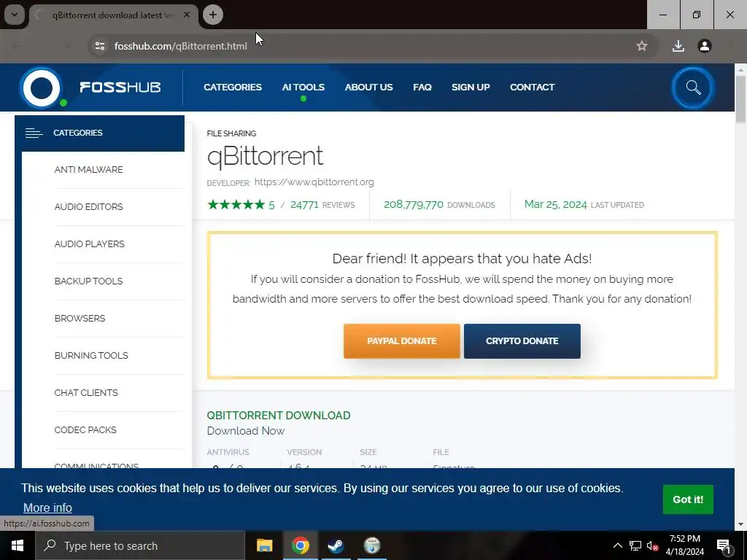Click the CATEGORIES sidebar header

point(99,133)
